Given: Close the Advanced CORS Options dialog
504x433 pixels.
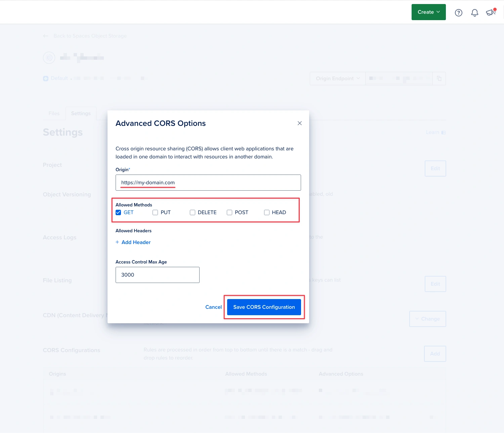Looking at the screenshot, I should point(299,123).
